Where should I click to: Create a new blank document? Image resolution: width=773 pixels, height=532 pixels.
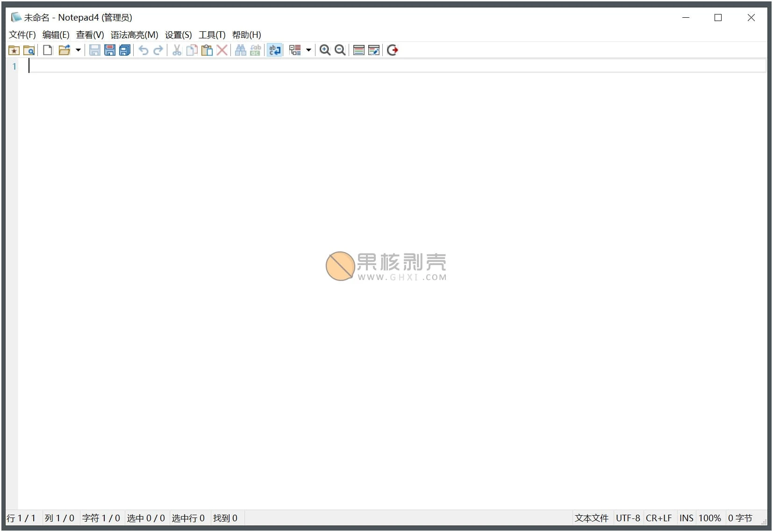(48, 50)
